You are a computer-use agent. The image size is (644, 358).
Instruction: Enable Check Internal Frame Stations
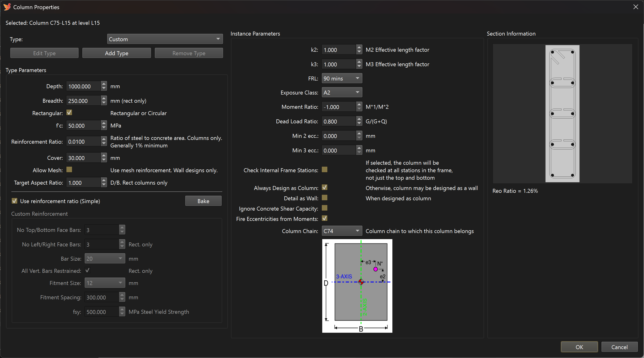coord(325,170)
